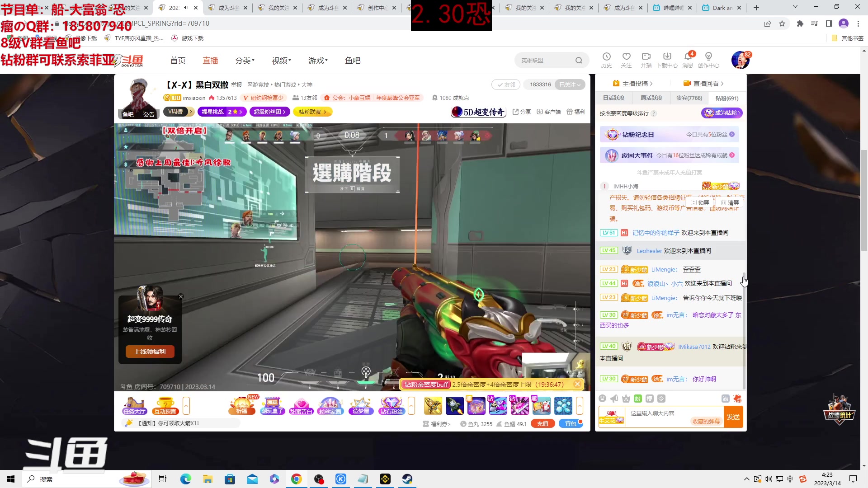Screen dimensions: 868x488
Task: Click the search magnifier icon
Action: point(579,60)
